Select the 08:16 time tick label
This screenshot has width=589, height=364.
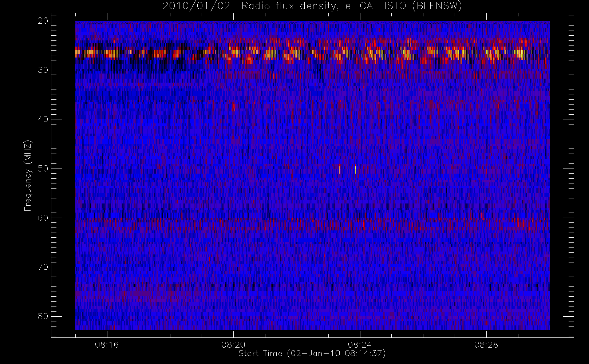107,345
